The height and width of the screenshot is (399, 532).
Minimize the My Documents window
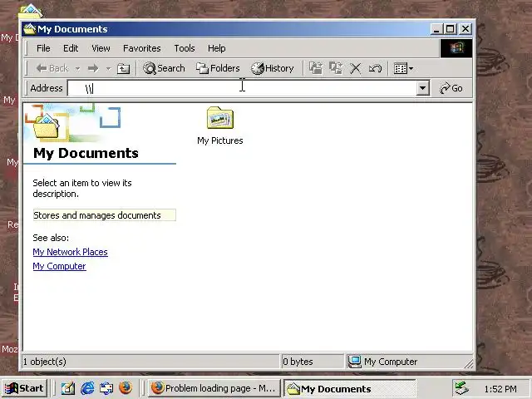pyautogui.click(x=436, y=29)
